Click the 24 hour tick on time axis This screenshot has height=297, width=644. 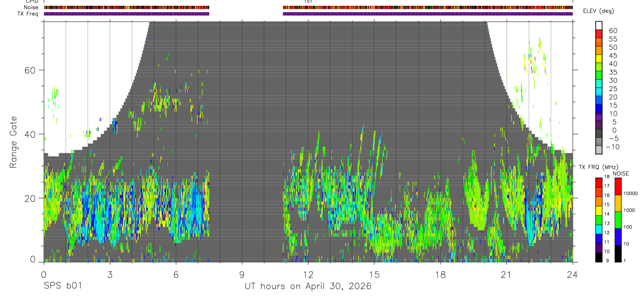[572, 274]
